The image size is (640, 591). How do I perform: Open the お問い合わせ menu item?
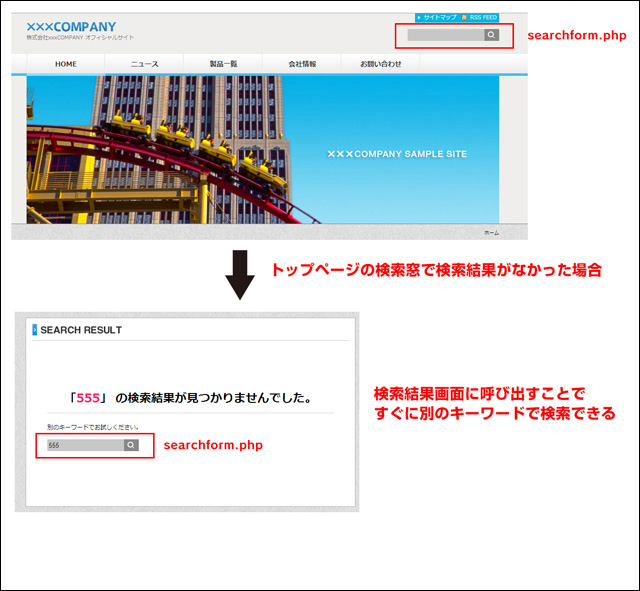pyautogui.click(x=381, y=64)
